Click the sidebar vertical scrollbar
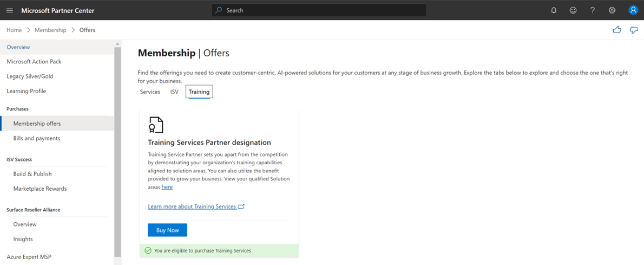This screenshot has width=644, height=265. (x=117, y=152)
